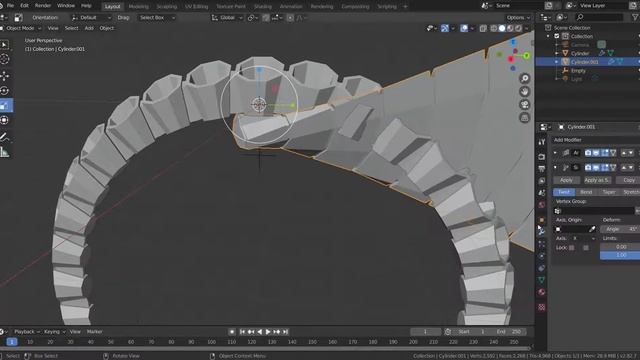
Task: Open the View Layer properties tab
Action: point(542,180)
